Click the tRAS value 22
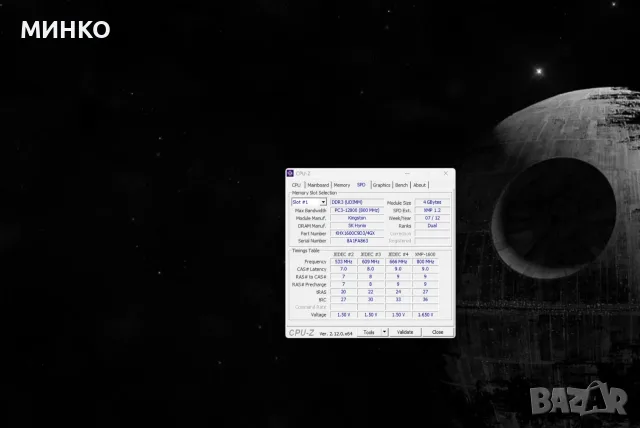640x428 pixels. [371, 292]
